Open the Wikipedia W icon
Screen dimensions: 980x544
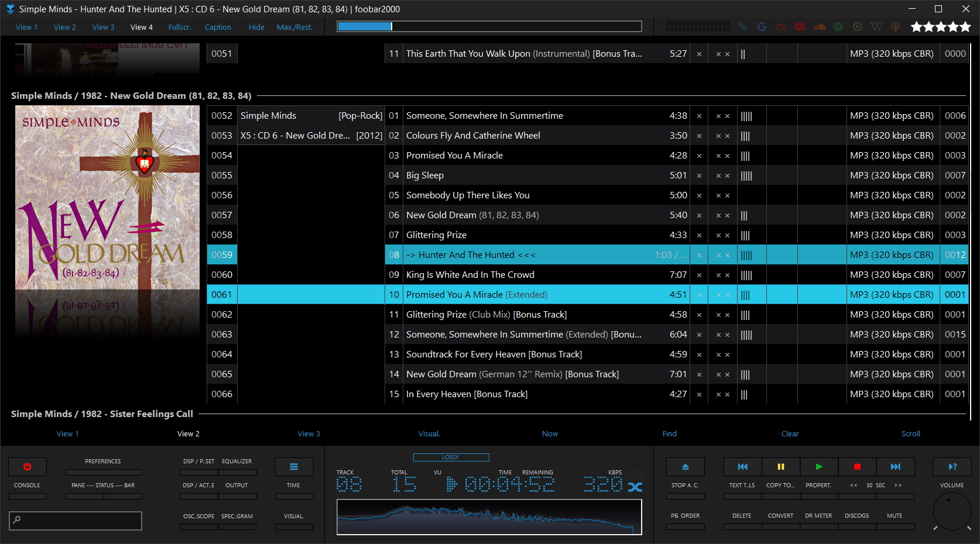[876, 27]
